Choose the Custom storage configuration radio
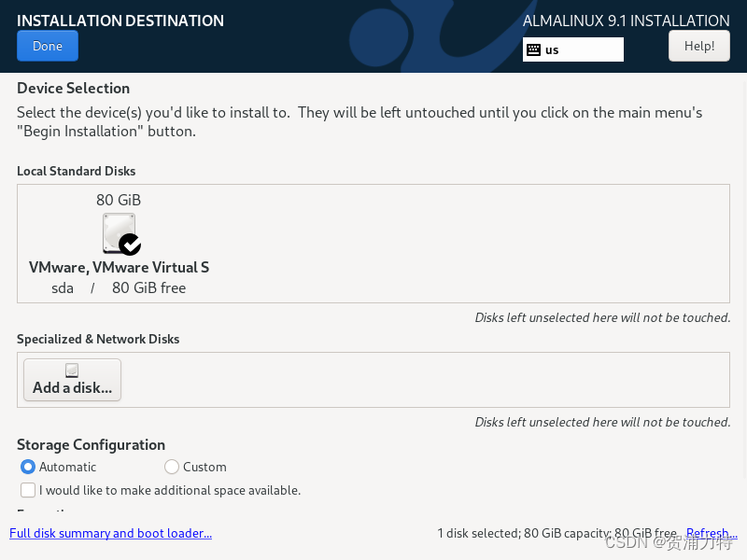 [x=172, y=467]
